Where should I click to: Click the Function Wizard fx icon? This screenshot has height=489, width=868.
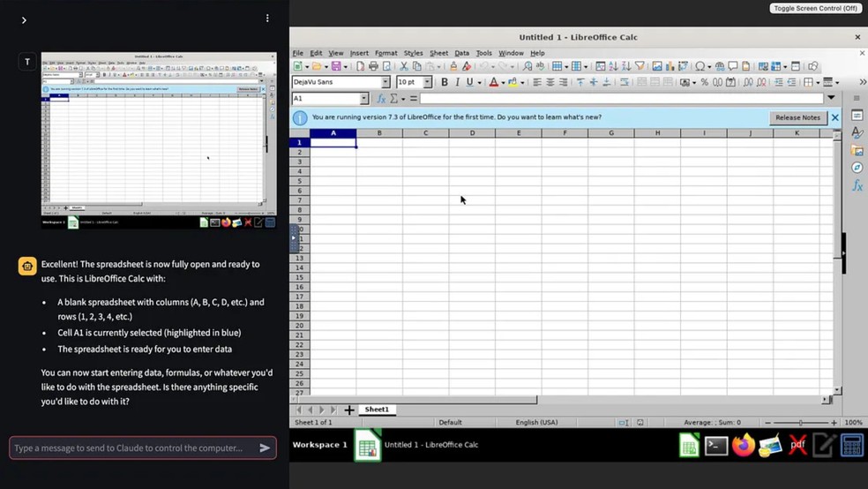[x=381, y=99]
